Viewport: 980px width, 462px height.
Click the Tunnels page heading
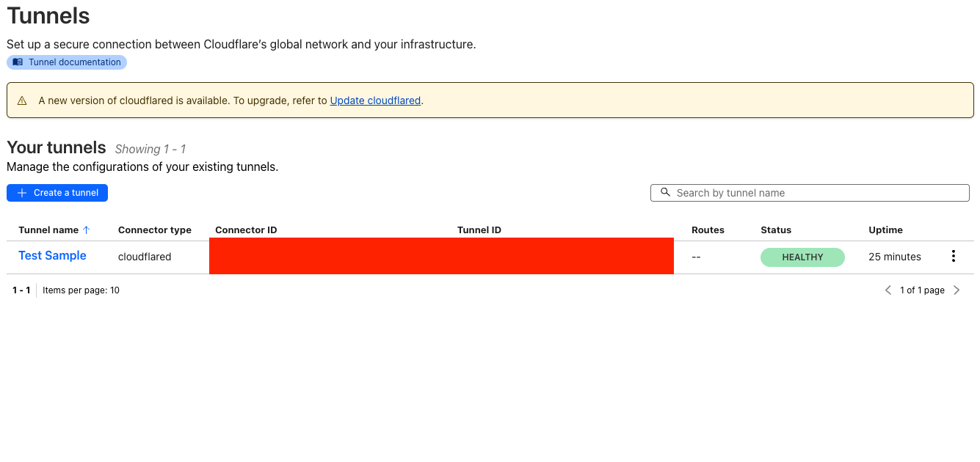(48, 15)
